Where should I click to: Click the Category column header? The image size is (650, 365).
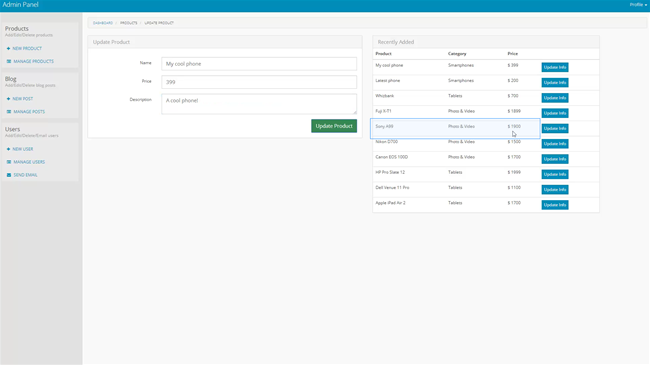(457, 54)
